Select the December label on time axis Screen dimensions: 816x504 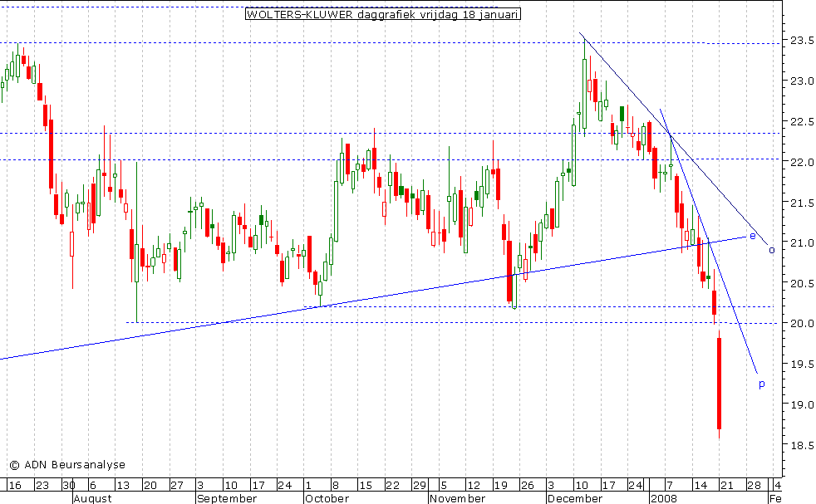click(575, 498)
